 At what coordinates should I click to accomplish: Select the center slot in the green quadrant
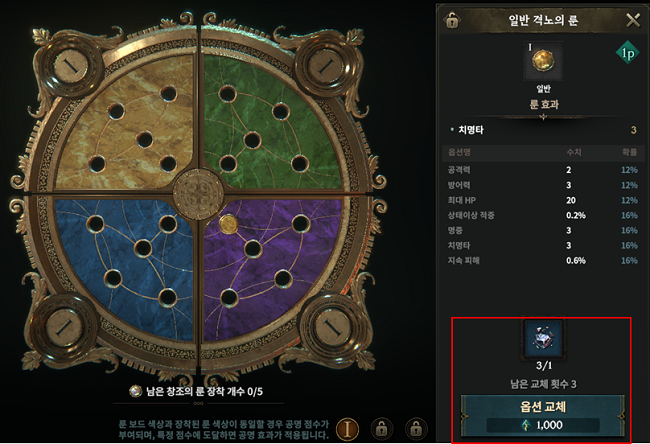(x=252, y=140)
